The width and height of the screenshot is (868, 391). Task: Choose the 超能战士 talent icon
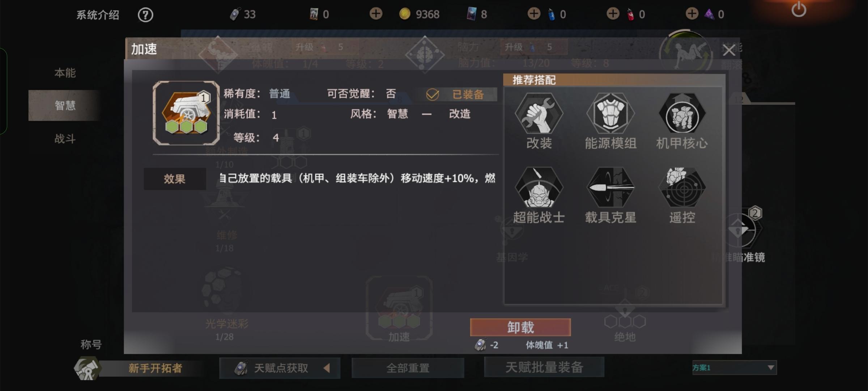pyautogui.click(x=539, y=187)
